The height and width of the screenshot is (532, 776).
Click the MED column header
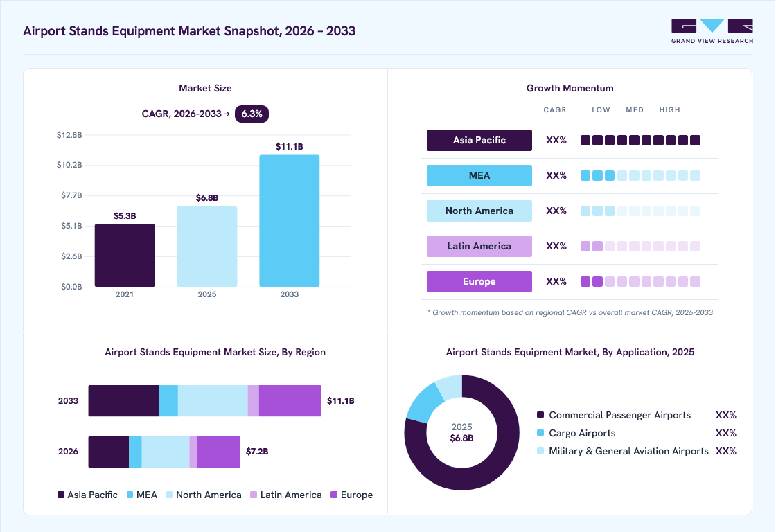(x=635, y=110)
